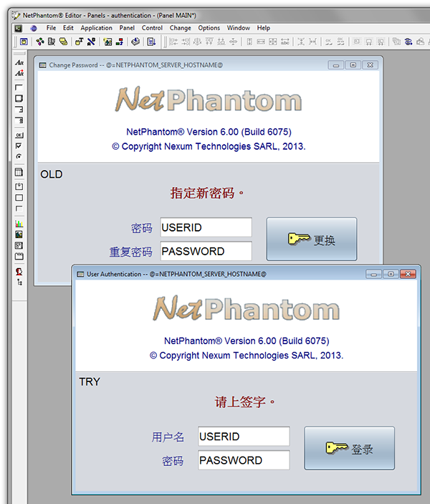The height and width of the screenshot is (504, 430).
Task: Open the Window menu
Action: pos(239,28)
